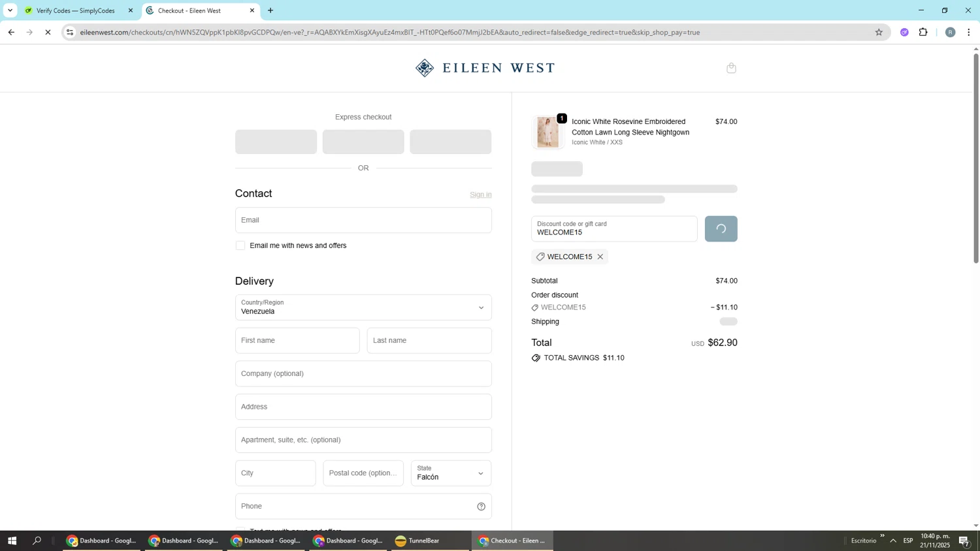This screenshot has height=551, width=980.
Task: Show hidden system tray icons
Action: [893, 541]
